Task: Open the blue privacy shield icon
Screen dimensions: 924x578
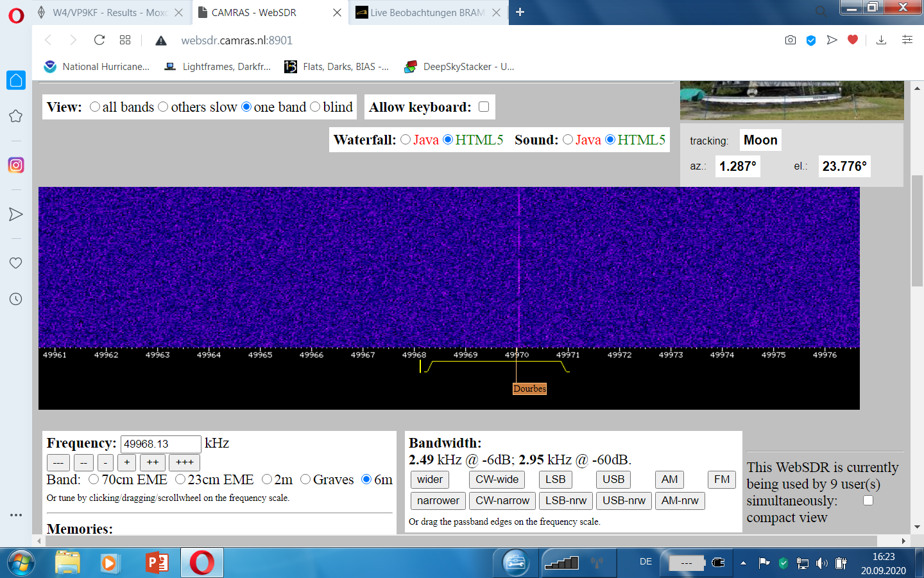Action: tap(811, 40)
